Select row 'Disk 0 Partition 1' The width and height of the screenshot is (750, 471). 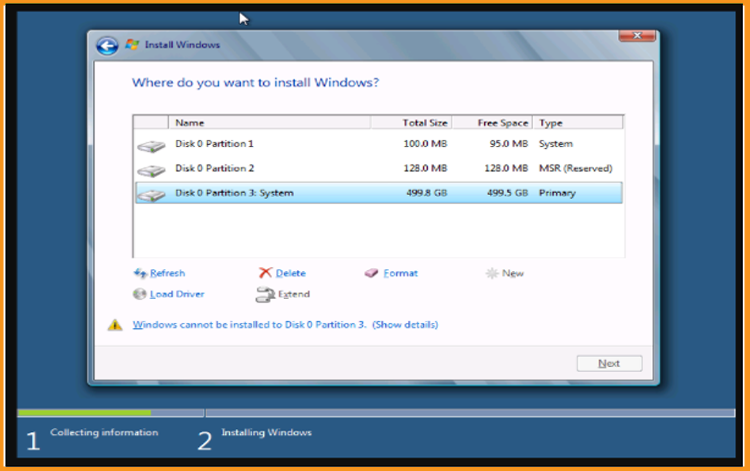[x=379, y=144]
